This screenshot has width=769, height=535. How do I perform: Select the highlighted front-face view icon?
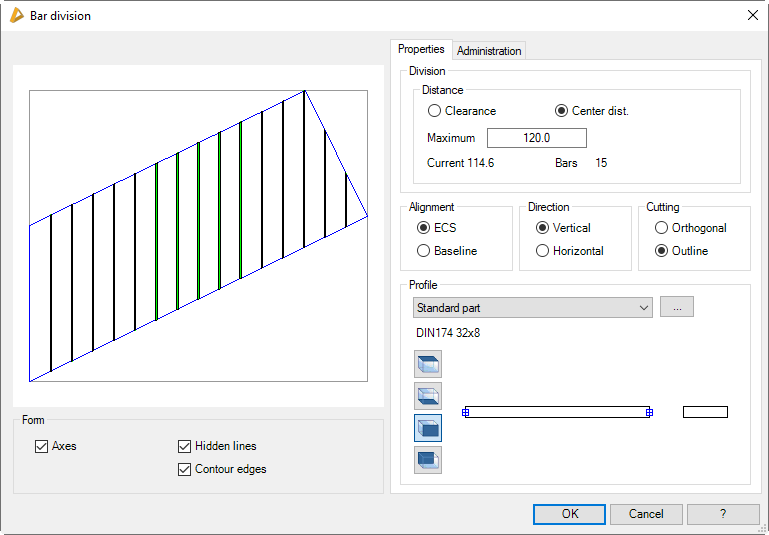tap(428, 428)
